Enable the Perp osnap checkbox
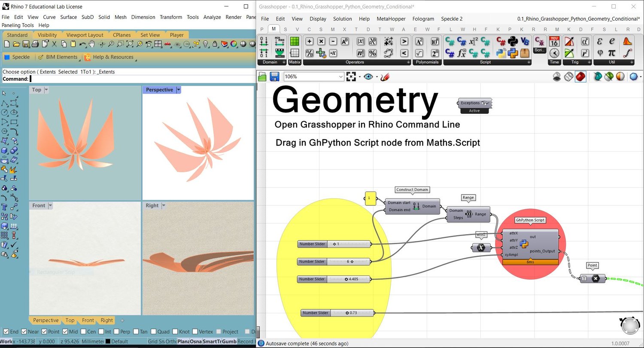Viewport: 644px width, 348px height. pyautogui.click(x=116, y=332)
